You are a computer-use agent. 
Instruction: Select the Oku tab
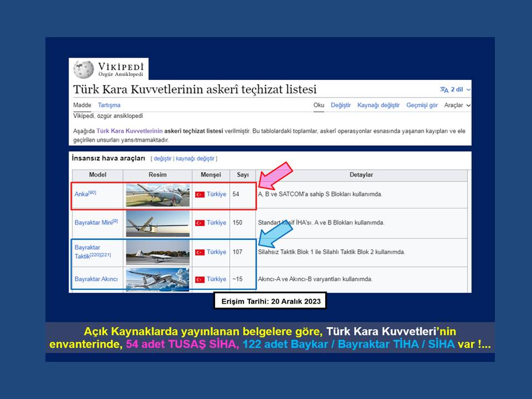(x=319, y=105)
